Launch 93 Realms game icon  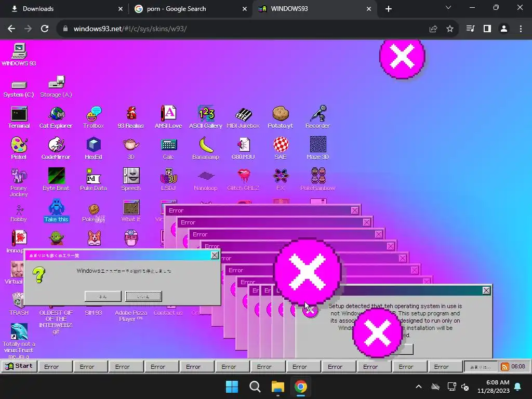(131, 117)
